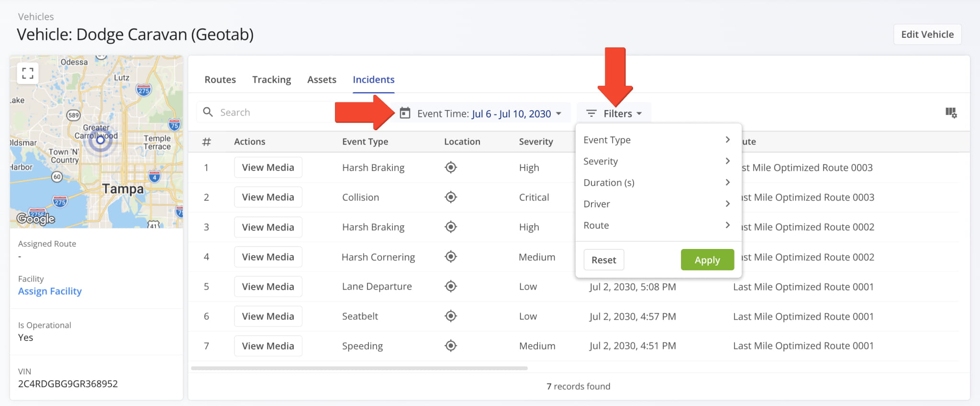980x406 pixels.
Task: Show location for Harsh Braking row 1
Action: (x=451, y=168)
